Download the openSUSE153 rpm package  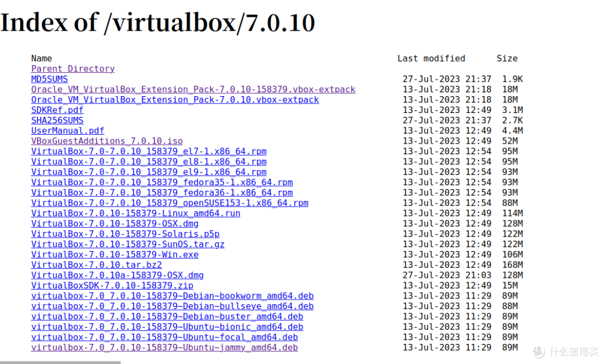tap(169, 203)
